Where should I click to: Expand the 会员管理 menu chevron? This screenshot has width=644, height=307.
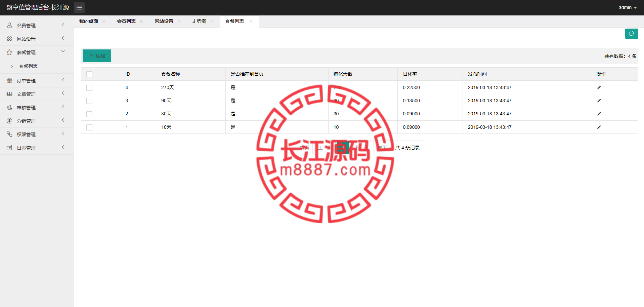click(x=63, y=25)
